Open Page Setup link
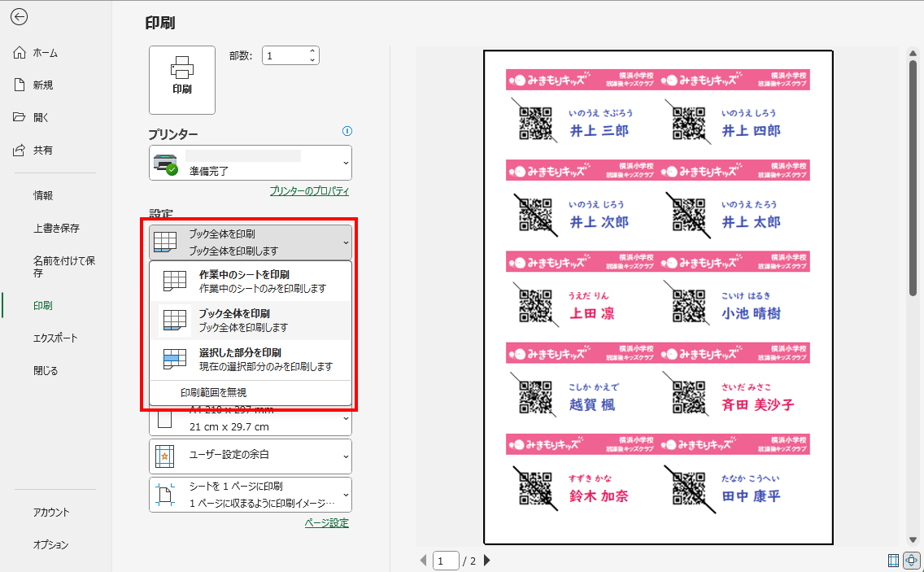 (x=326, y=523)
